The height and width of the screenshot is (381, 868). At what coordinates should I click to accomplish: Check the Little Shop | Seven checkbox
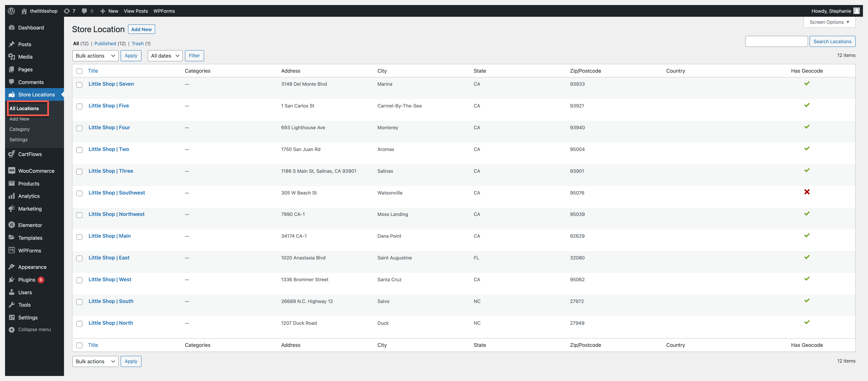tap(80, 85)
